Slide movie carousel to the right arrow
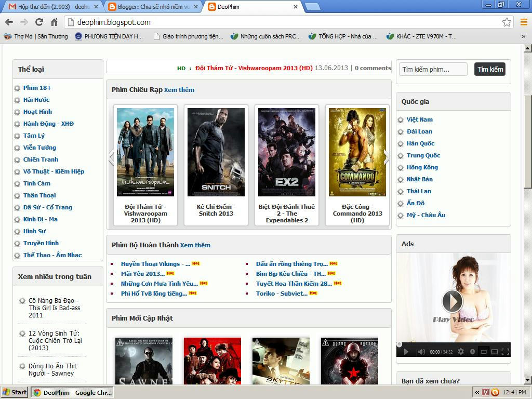Image resolution: width=532 pixels, height=399 pixels. pos(387,158)
